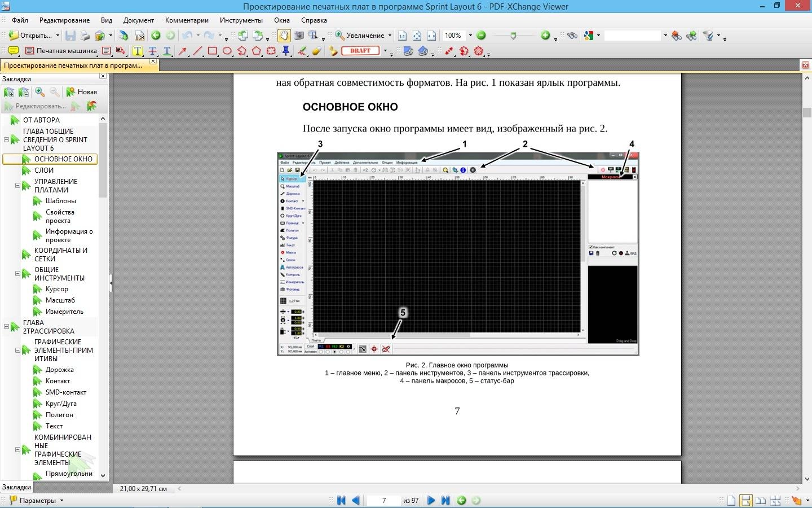
Task: Open the СЛОИ bookmark
Action: (x=44, y=170)
